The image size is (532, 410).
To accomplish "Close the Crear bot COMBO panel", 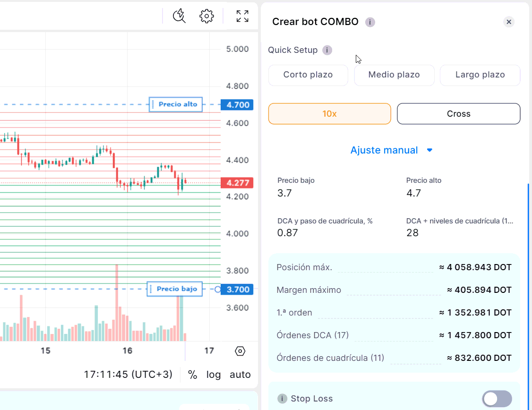I will tap(508, 22).
